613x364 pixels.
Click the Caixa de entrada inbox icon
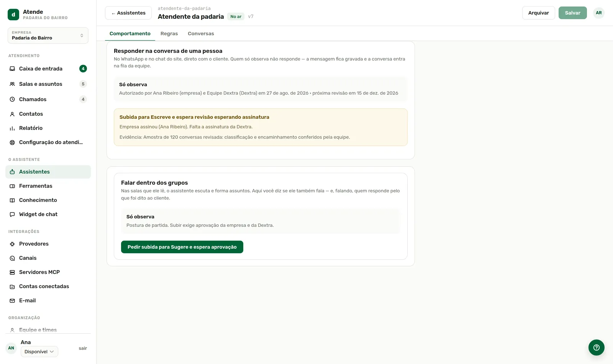pos(12,69)
